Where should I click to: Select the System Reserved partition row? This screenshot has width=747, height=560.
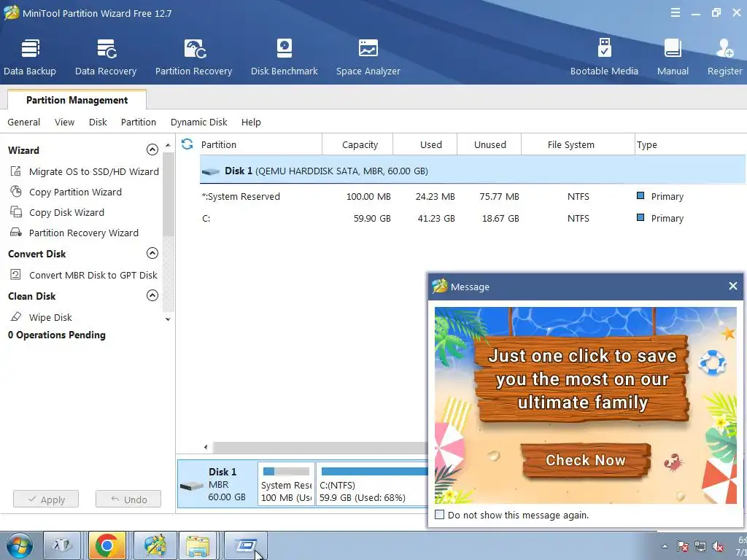[473, 196]
